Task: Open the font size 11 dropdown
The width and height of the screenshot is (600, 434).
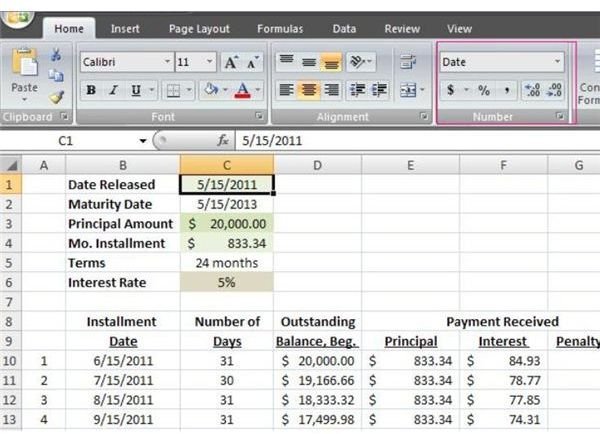Action: pos(210,62)
